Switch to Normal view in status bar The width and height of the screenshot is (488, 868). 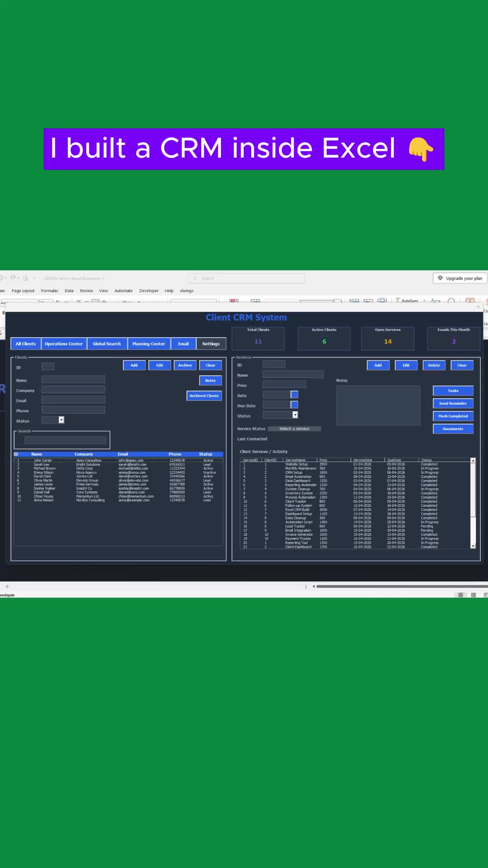(460, 595)
